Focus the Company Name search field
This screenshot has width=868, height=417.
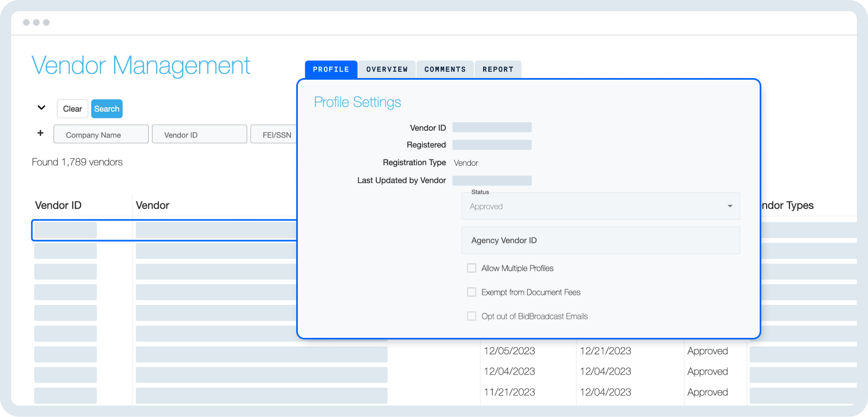click(x=101, y=134)
